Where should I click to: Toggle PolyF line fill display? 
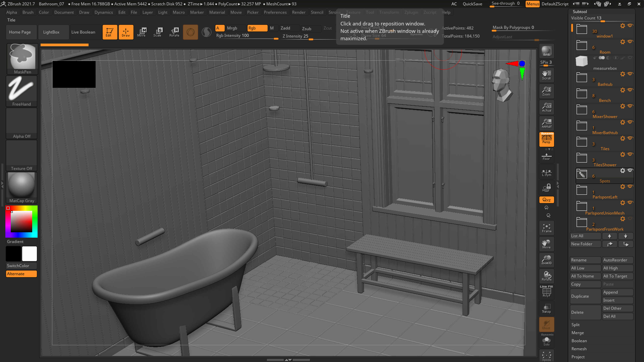click(547, 292)
